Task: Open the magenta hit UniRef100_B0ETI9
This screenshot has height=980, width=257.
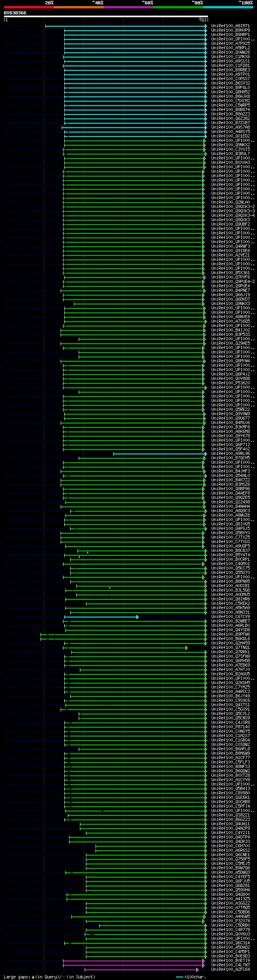Action: 230,961
